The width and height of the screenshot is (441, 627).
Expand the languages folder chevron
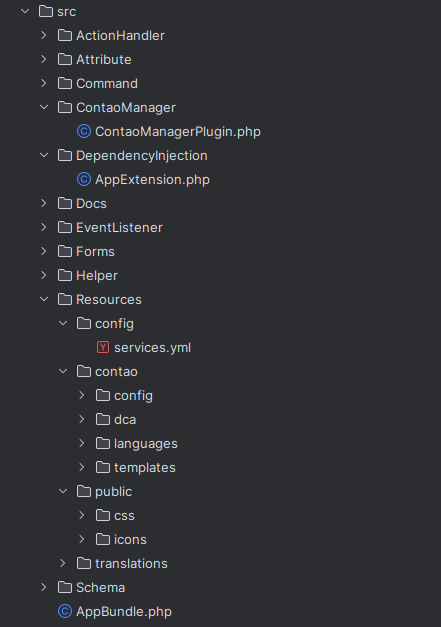pyautogui.click(x=82, y=443)
